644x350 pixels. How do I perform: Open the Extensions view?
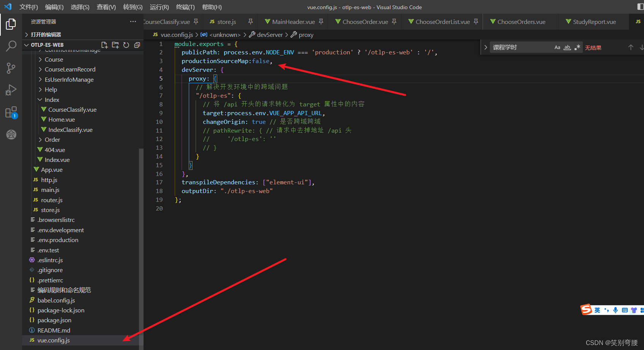click(x=11, y=112)
